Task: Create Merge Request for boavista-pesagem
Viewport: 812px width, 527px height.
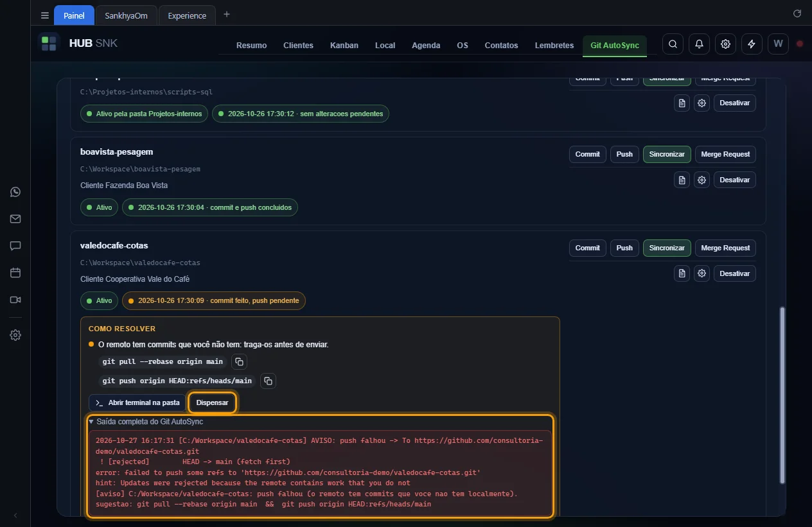Action: click(x=725, y=154)
